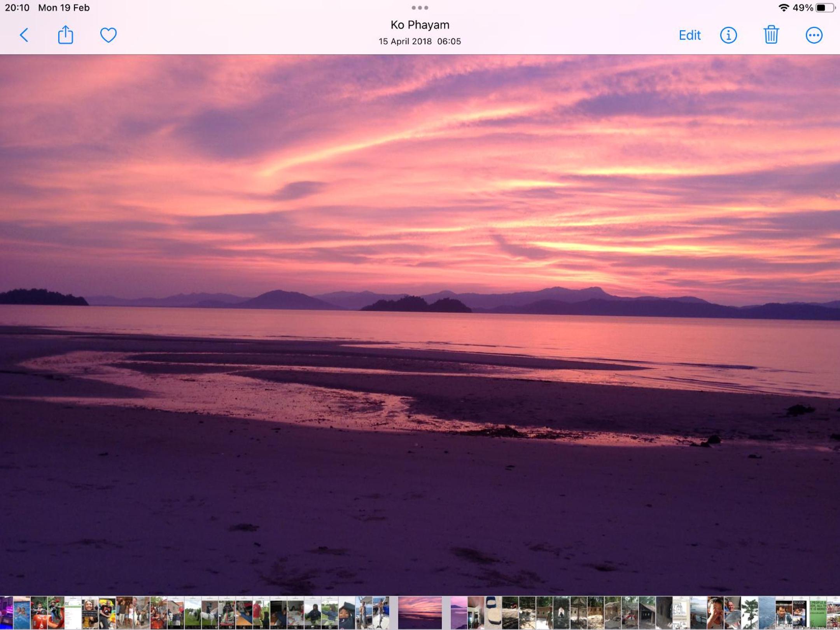Open the purple sea thumbnail after current photo
The width and height of the screenshot is (840, 630).
[x=458, y=613]
